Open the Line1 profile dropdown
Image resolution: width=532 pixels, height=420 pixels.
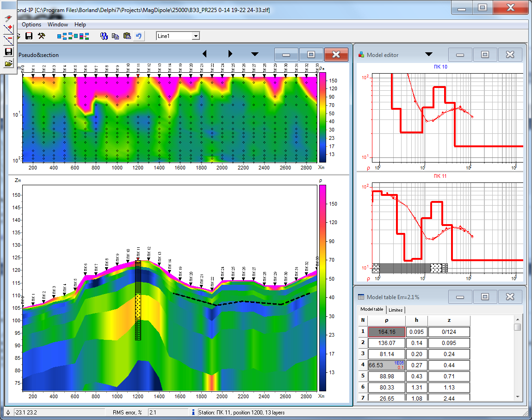pyautogui.click(x=196, y=36)
